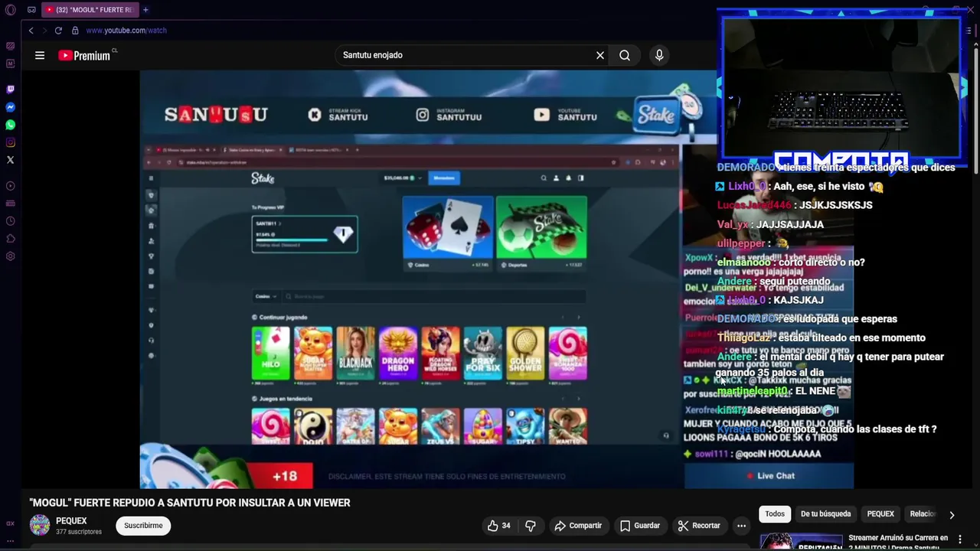
Task: Click the Suscribirme button
Action: pyautogui.click(x=143, y=526)
